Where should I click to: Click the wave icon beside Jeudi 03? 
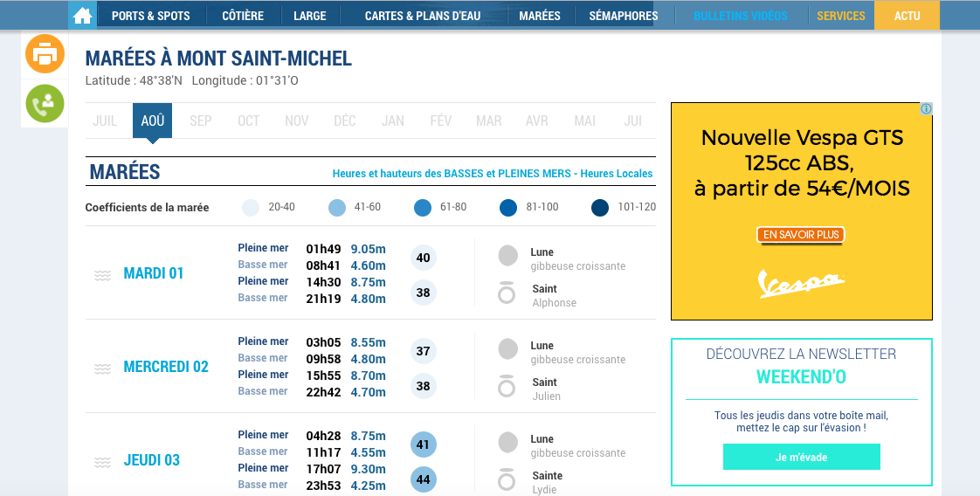click(x=103, y=462)
